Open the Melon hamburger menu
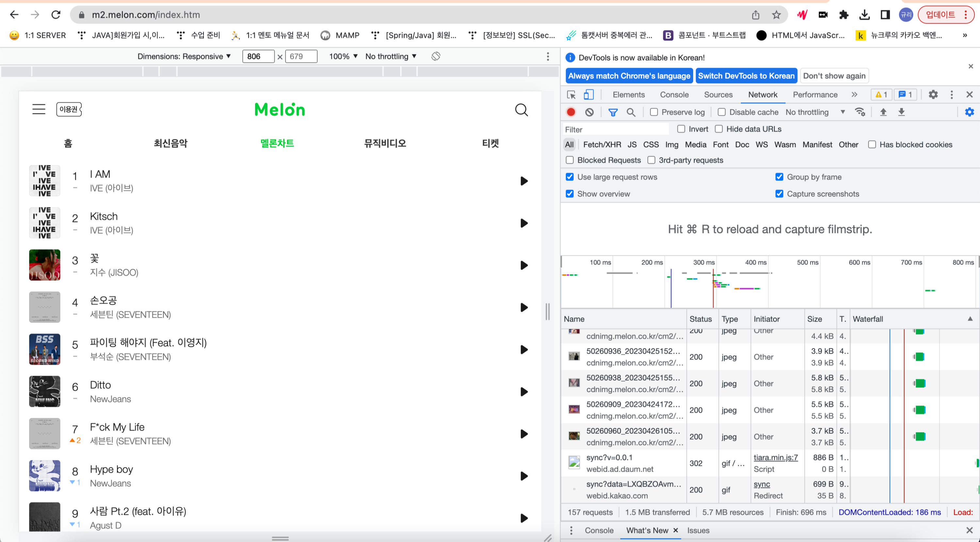 pyautogui.click(x=39, y=109)
